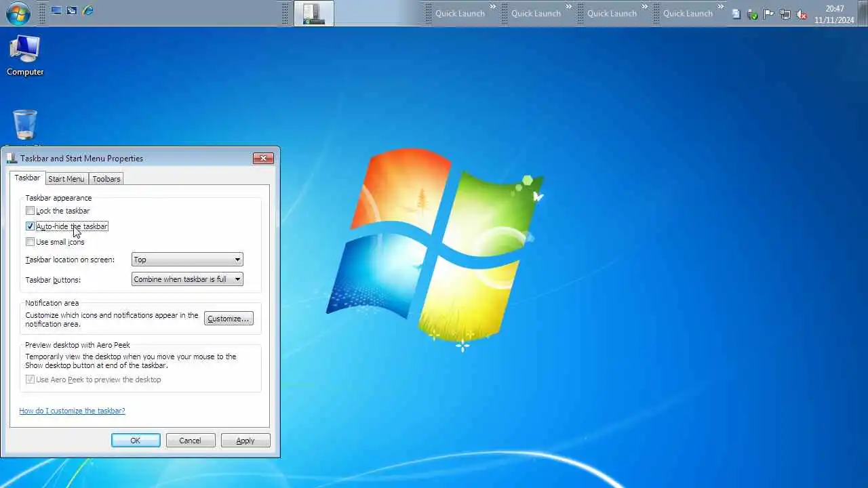The image size is (868, 488).
Task: Open How do I customize the taskbar link
Action: coord(72,411)
